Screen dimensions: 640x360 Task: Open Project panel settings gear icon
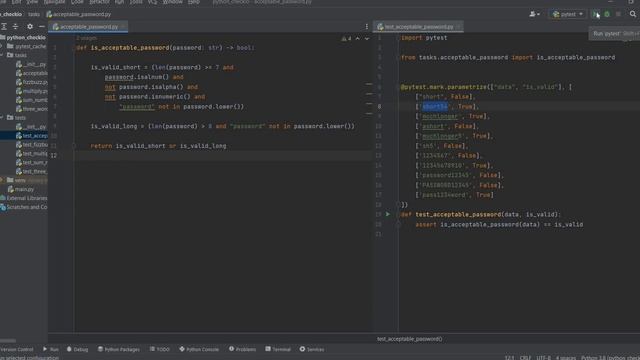pyautogui.click(x=30, y=26)
